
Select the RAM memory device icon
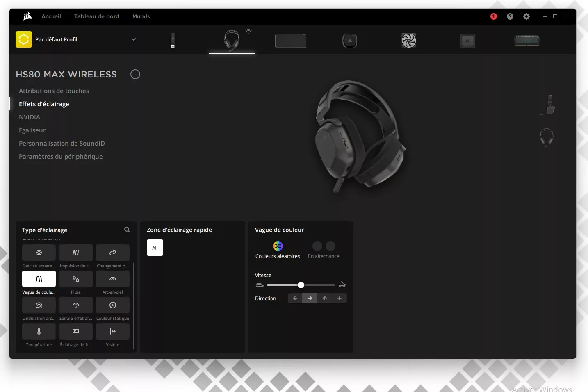pyautogui.click(x=527, y=41)
